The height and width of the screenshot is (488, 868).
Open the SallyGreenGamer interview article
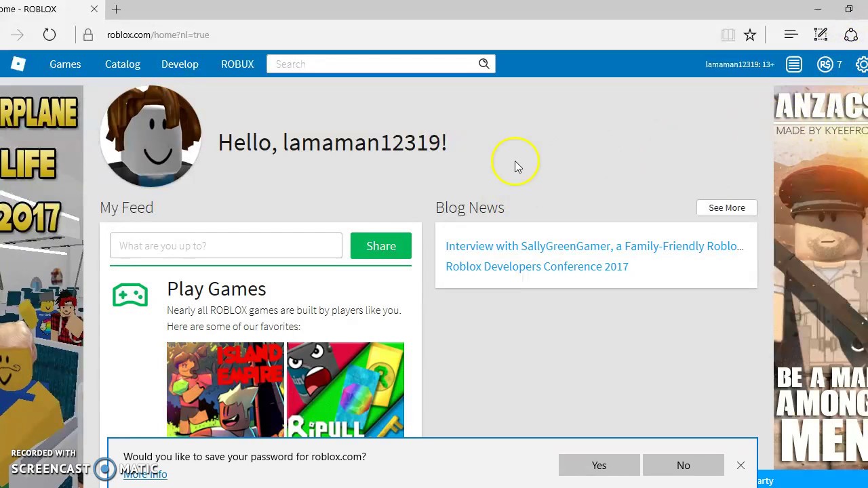coord(595,246)
